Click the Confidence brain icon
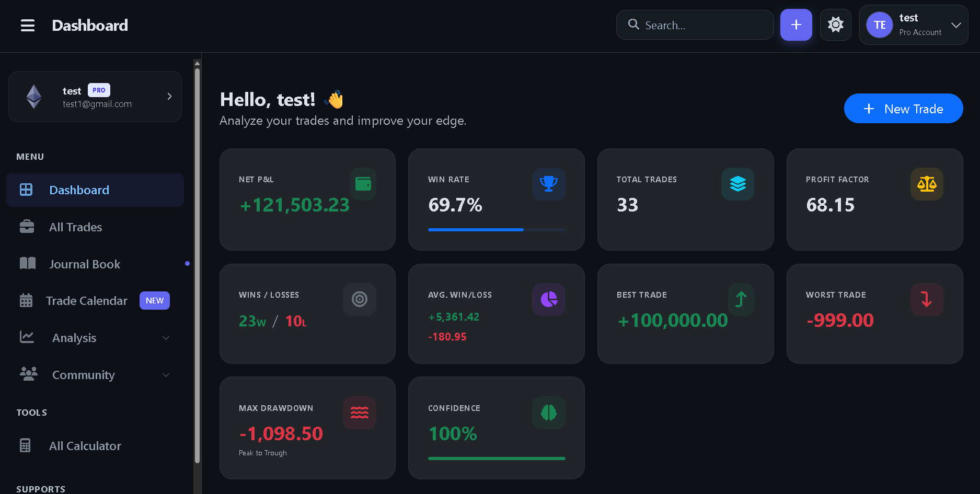The height and width of the screenshot is (494, 980). (549, 413)
